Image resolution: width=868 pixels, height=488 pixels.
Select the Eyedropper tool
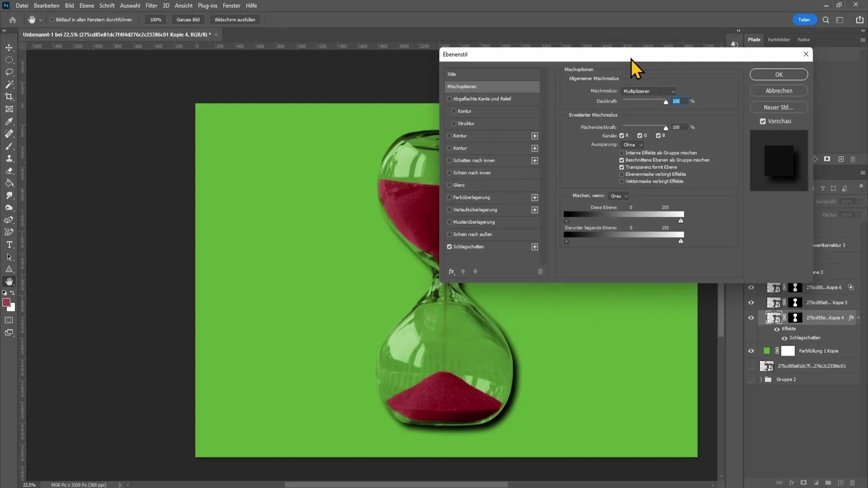[x=9, y=122]
